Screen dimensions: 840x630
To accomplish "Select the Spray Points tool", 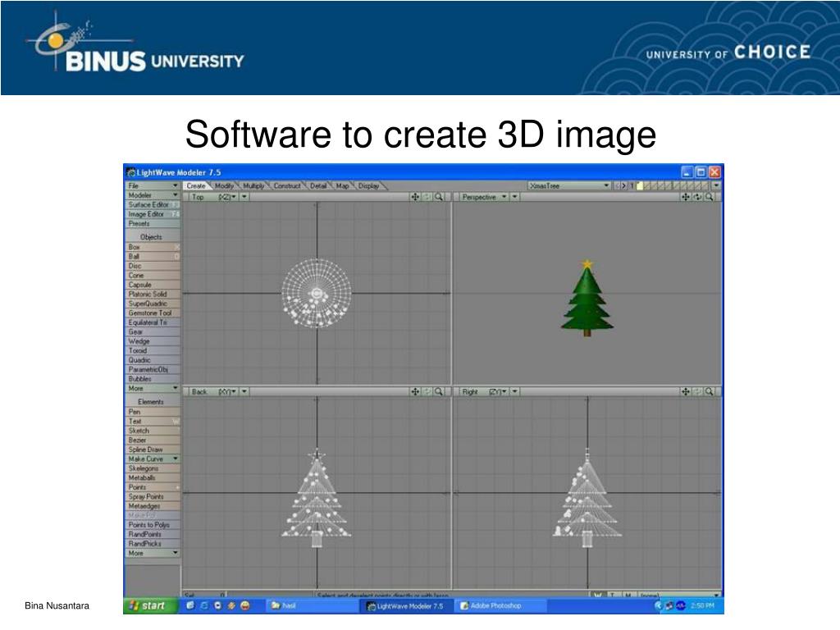I will tap(153, 496).
